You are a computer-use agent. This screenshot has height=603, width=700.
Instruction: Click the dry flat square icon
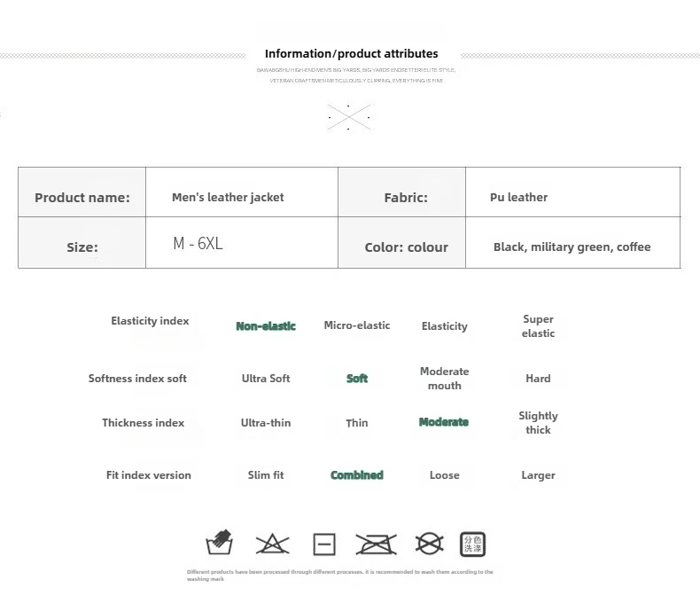(x=324, y=544)
